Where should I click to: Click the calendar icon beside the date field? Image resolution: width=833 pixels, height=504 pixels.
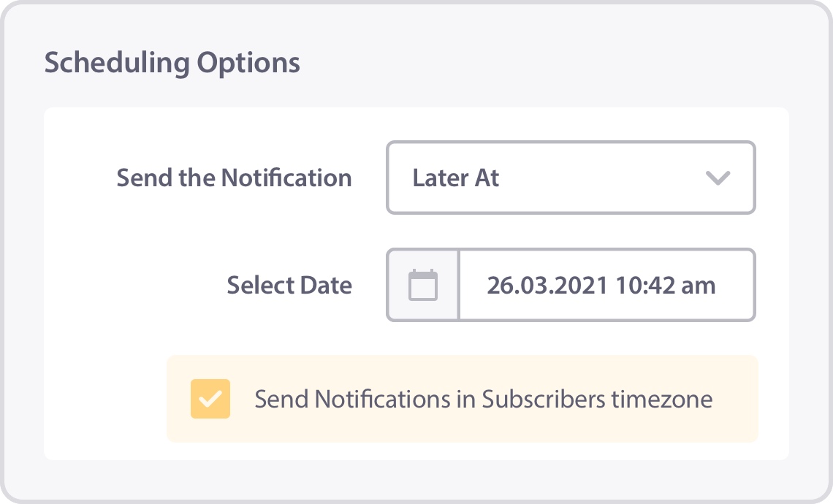(423, 285)
